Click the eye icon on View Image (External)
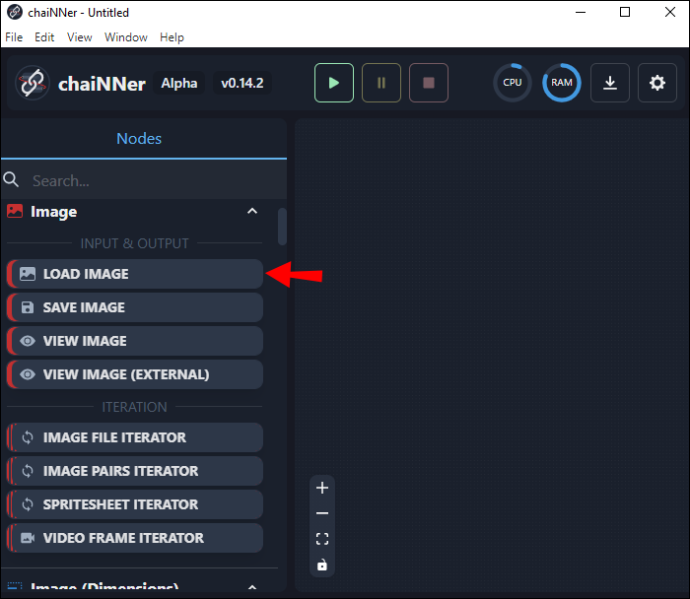This screenshot has width=690, height=599. click(x=28, y=374)
